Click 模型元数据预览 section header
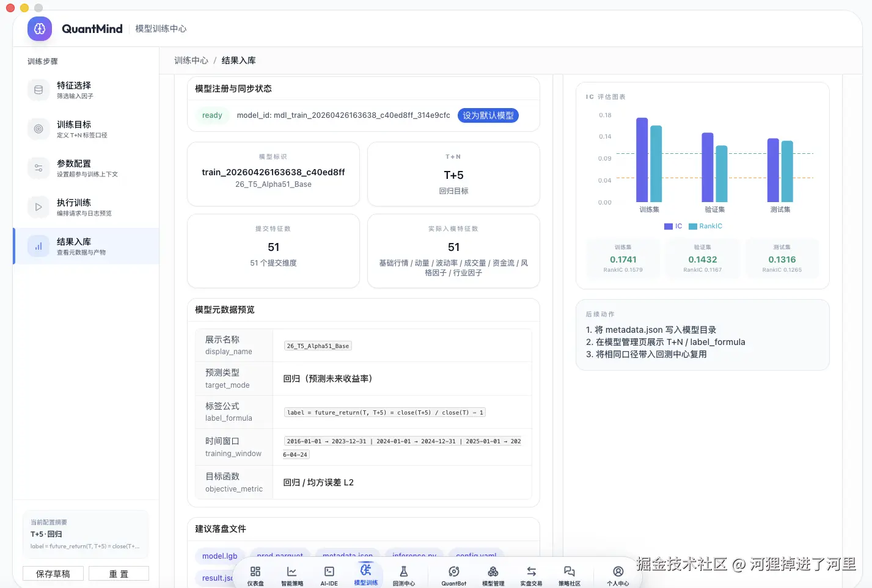 225,310
